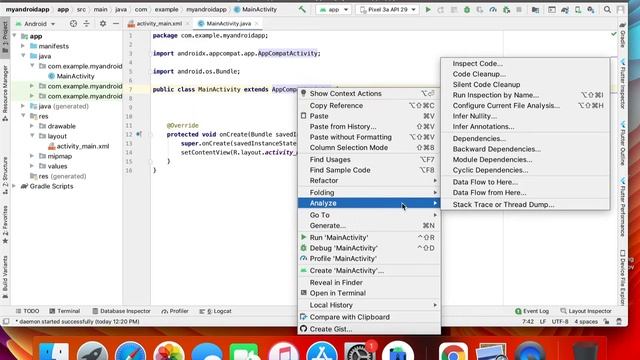Screen dimensions: 640x360
Task: Switch to the MainActivity.java tab
Action: coord(229,24)
